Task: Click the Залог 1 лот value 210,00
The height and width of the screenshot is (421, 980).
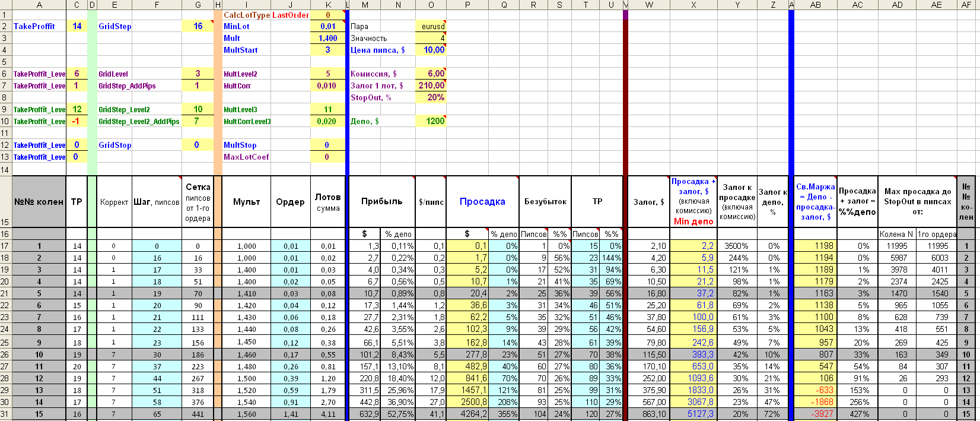Action: pos(431,86)
